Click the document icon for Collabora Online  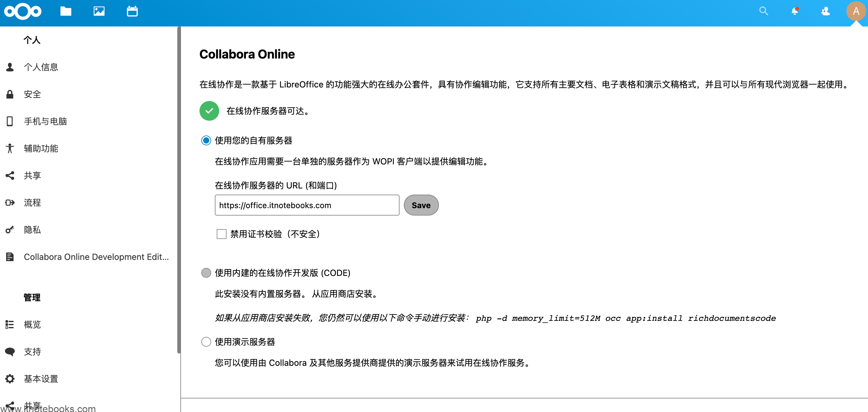(10, 257)
